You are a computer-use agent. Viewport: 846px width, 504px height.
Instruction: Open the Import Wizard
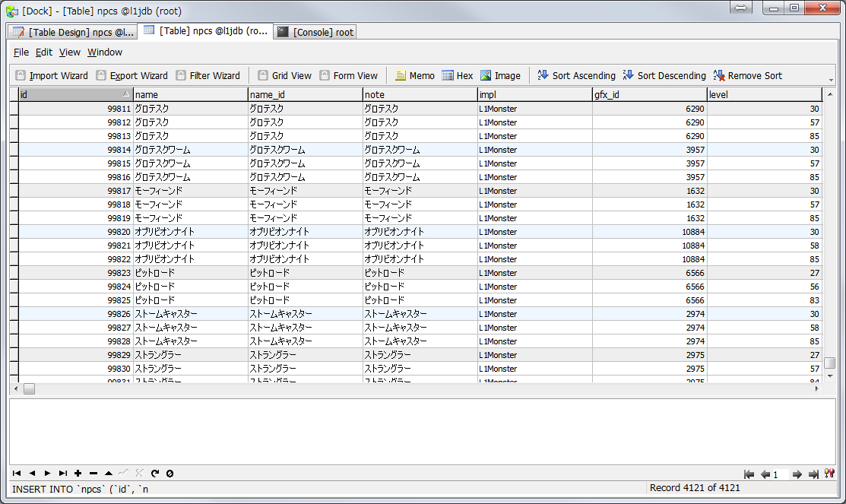52,75
